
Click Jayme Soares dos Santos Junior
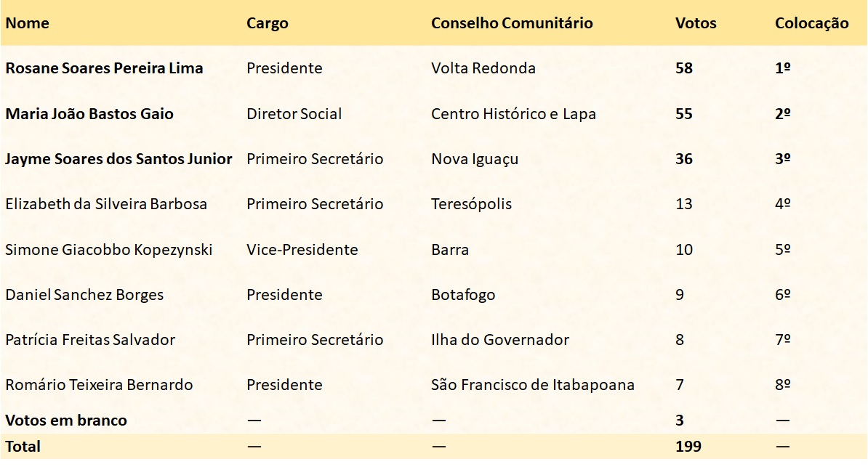(118, 159)
